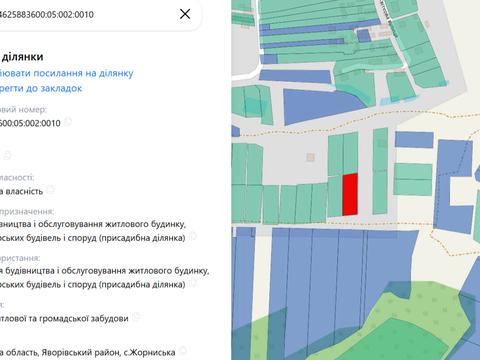Copy the cadastral number 600:05:002:0010 via its icon
The width and height of the screenshot is (480, 360).
[x=68, y=122]
